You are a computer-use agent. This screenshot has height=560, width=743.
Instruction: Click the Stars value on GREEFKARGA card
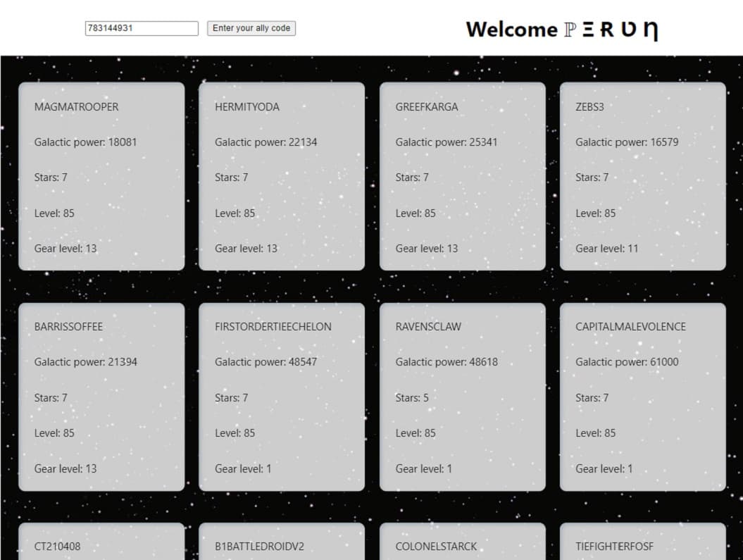point(412,178)
